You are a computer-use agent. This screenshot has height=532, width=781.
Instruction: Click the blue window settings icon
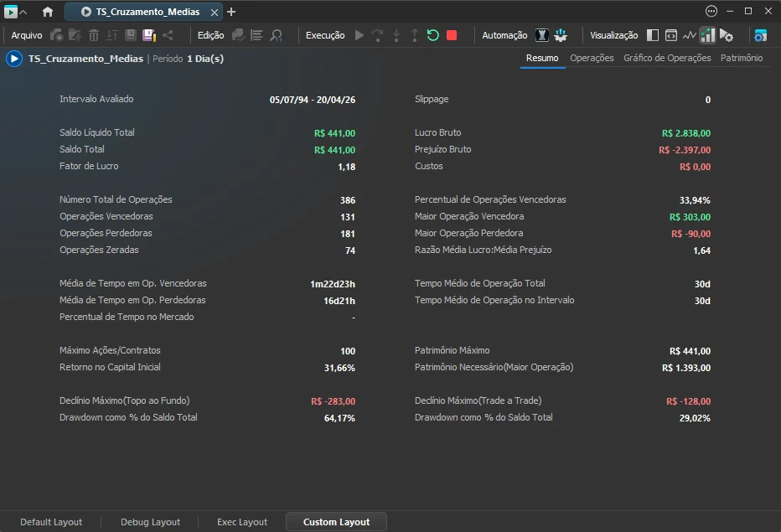761,35
